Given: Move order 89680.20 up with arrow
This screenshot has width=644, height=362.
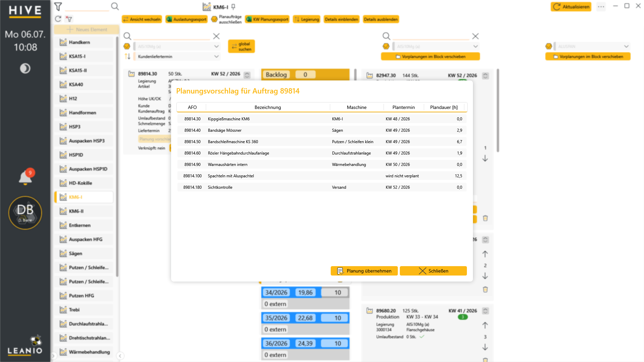Looking at the screenshot, I should pyautogui.click(x=485, y=325).
